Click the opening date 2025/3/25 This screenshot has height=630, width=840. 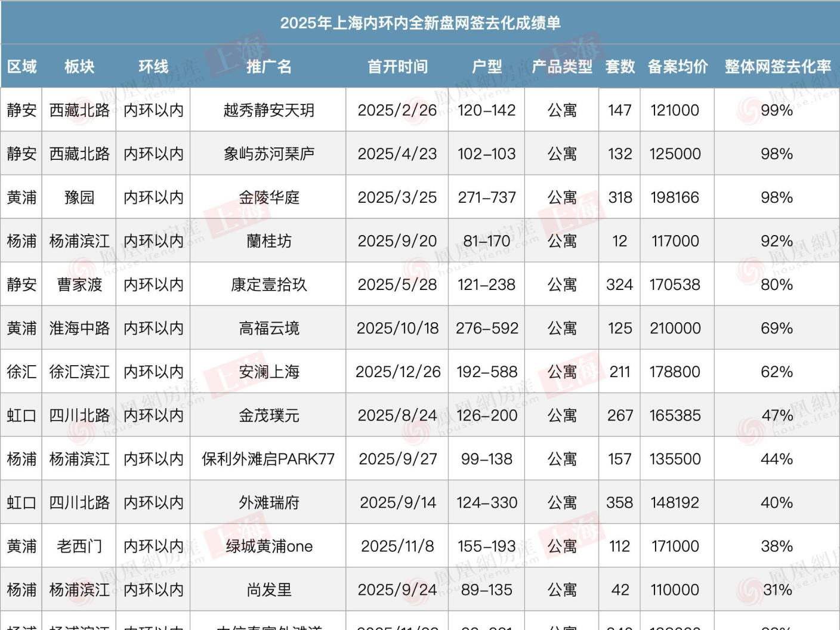[397, 197]
